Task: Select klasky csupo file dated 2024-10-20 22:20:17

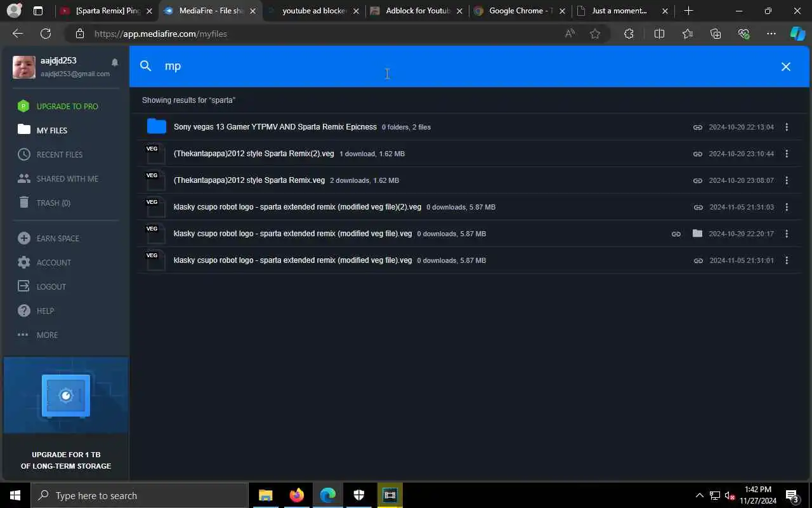Action: tap(292, 234)
